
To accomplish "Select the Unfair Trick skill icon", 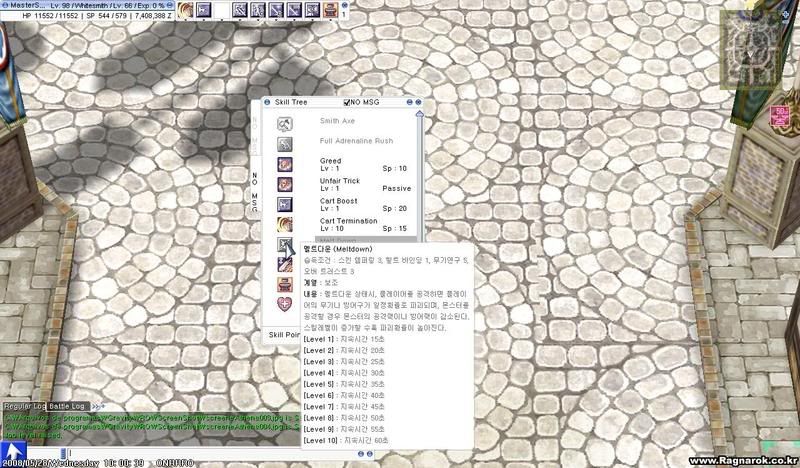I will coord(285,184).
